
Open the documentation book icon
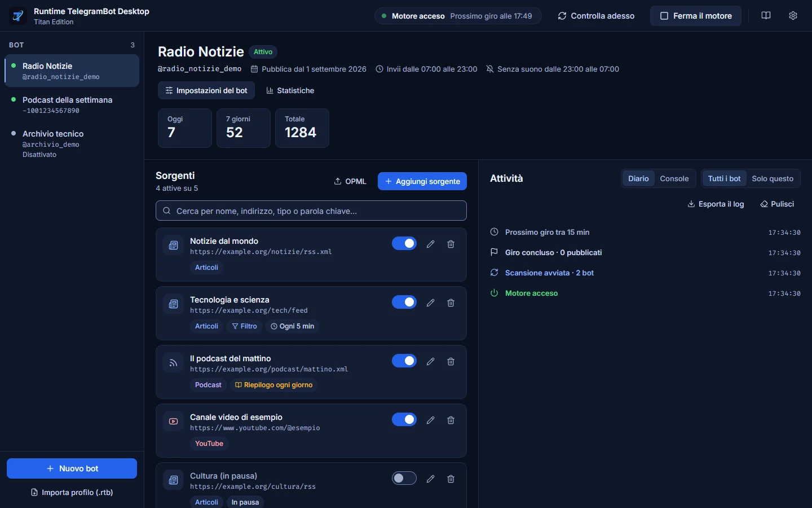(766, 16)
